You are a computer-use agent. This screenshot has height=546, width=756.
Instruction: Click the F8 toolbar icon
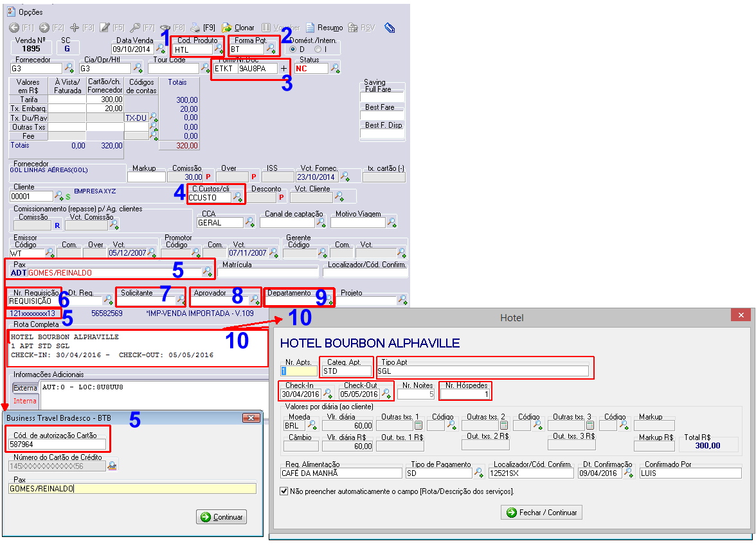click(165, 28)
